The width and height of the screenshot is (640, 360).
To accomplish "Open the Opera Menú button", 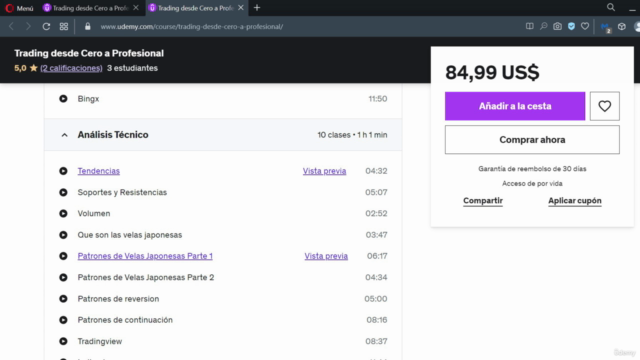I will (x=19, y=8).
